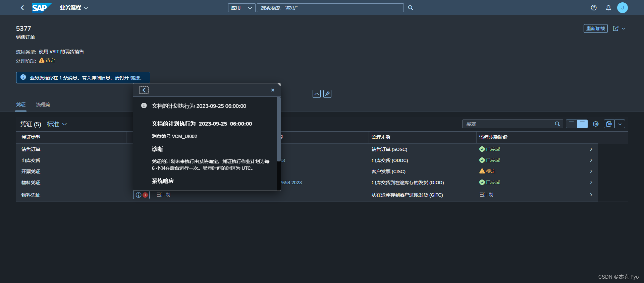This screenshot has width=644, height=283.
Task: Click 从在途库存到客户过账发货 (GITC) cell
Action: click(x=407, y=195)
